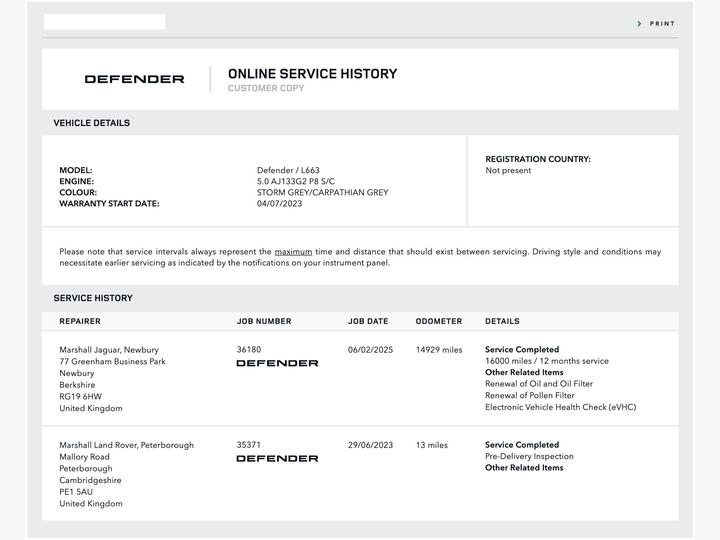Click the CUSTOMER COPY subtitle
Viewport: 720px width, 540px height.
click(x=266, y=88)
